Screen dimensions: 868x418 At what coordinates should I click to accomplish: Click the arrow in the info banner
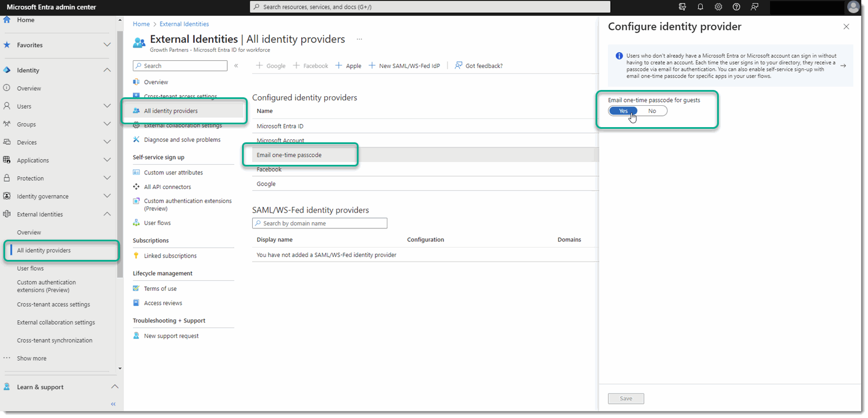click(x=843, y=66)
